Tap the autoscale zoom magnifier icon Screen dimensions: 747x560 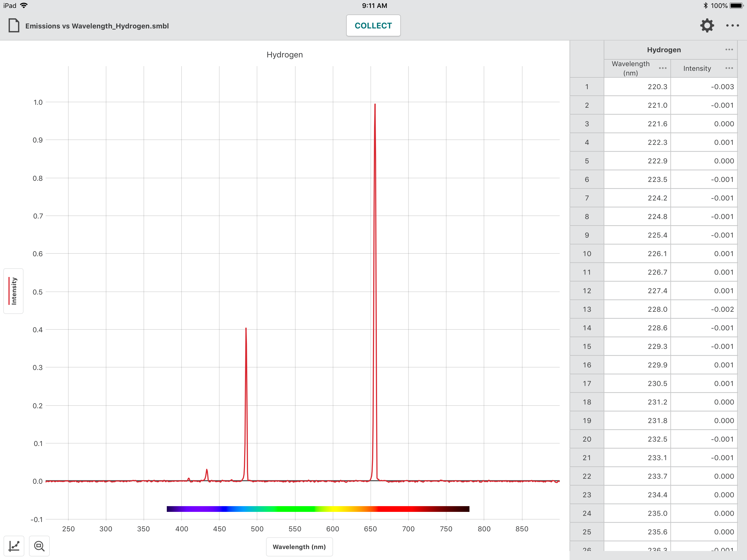tap(39, 546)
